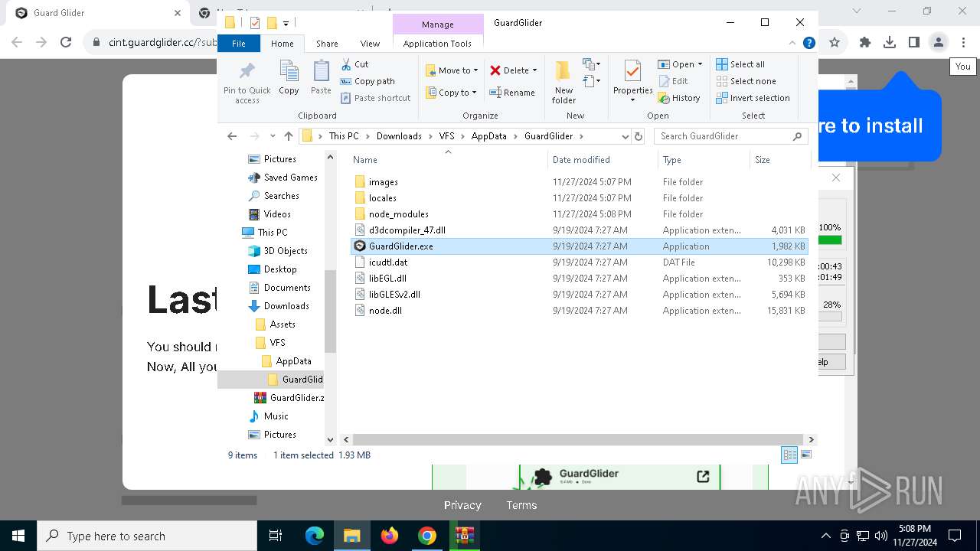This screenshot has width=980, height=551.
Task: Switch to the Share ribbon tab
Action: point(327,44)
